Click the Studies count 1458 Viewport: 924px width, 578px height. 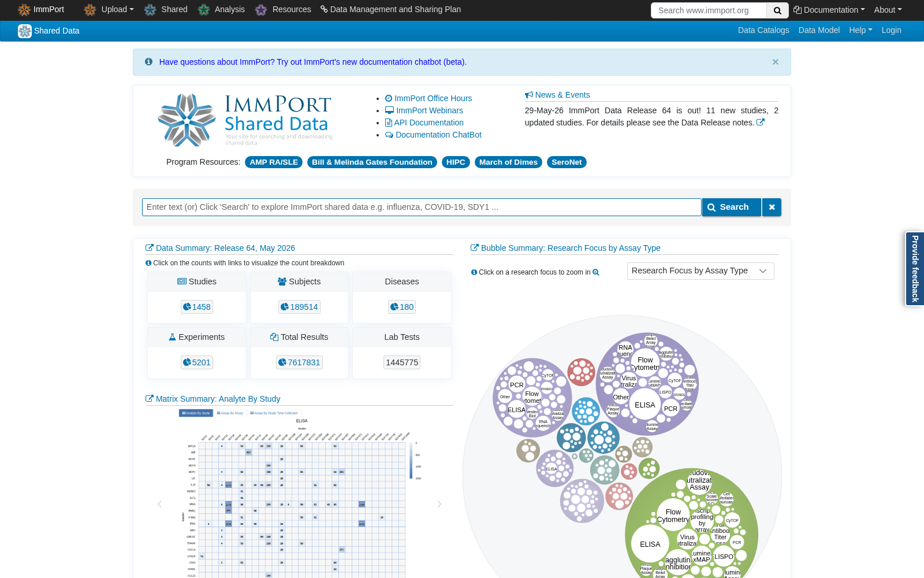pyautogui.click(x=197, y=307)
